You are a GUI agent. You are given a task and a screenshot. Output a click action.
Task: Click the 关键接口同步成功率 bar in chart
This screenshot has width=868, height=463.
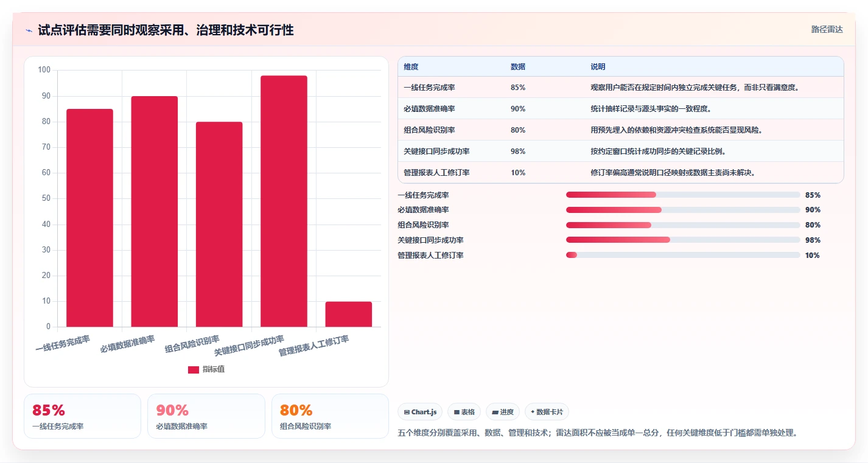[284, 201]
